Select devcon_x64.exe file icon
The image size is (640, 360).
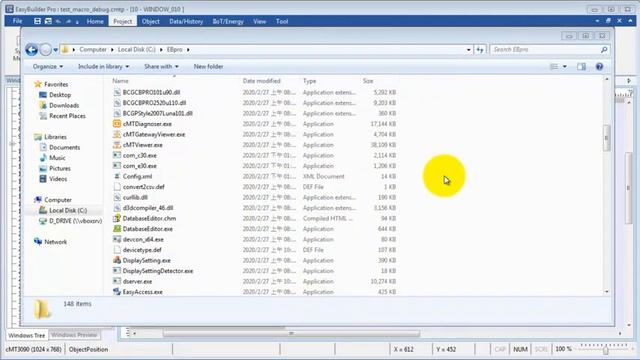click(x=117, y=240)
